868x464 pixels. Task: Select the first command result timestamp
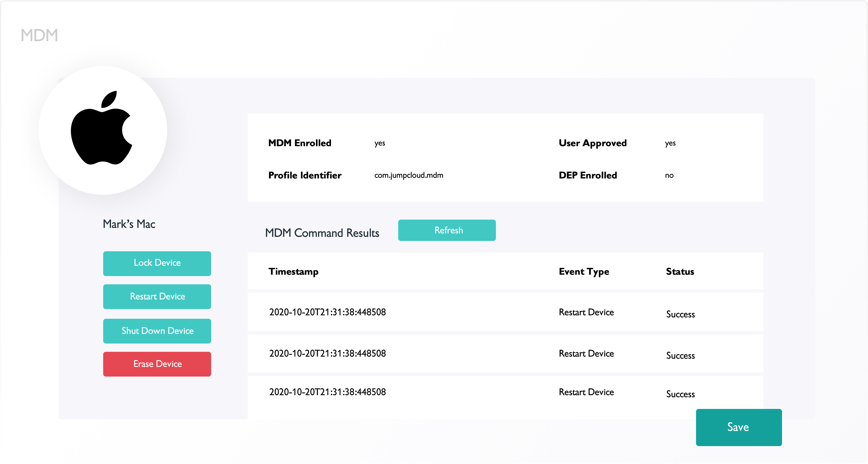(327, 312)
